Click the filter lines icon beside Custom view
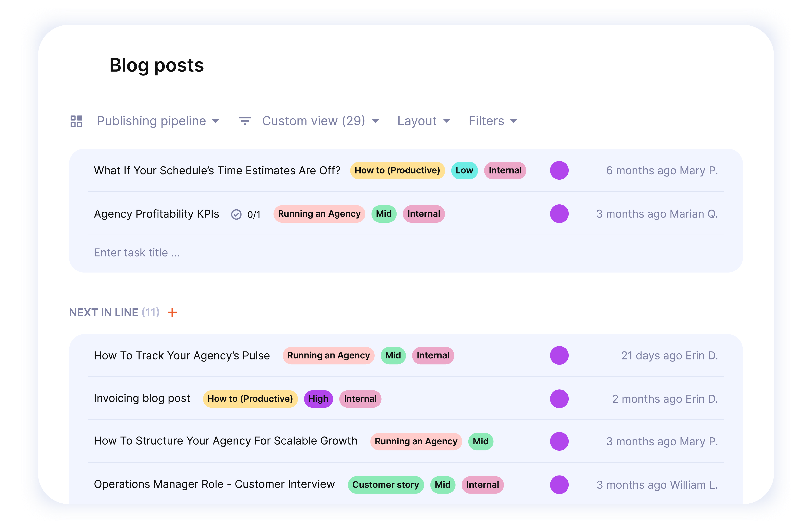The width and height of the screenshot is (812, 528). tap(245, 121)
